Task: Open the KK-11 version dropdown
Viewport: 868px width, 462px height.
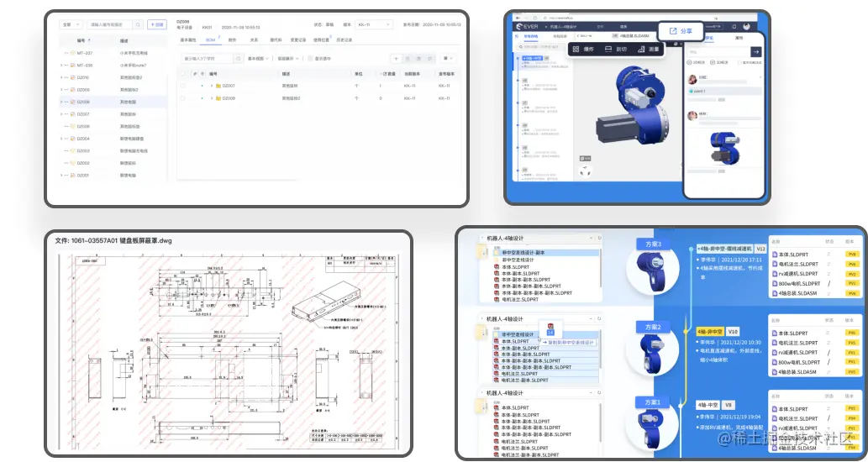Action: [374, 24]
